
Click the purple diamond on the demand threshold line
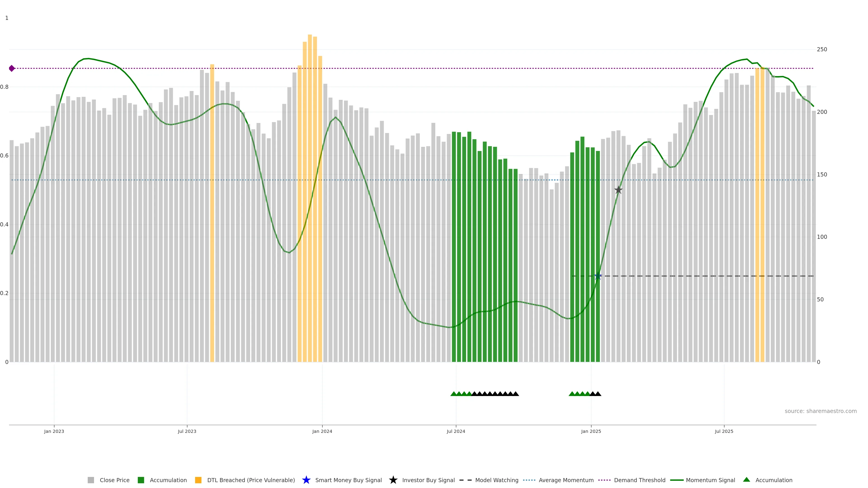(12, 68)
